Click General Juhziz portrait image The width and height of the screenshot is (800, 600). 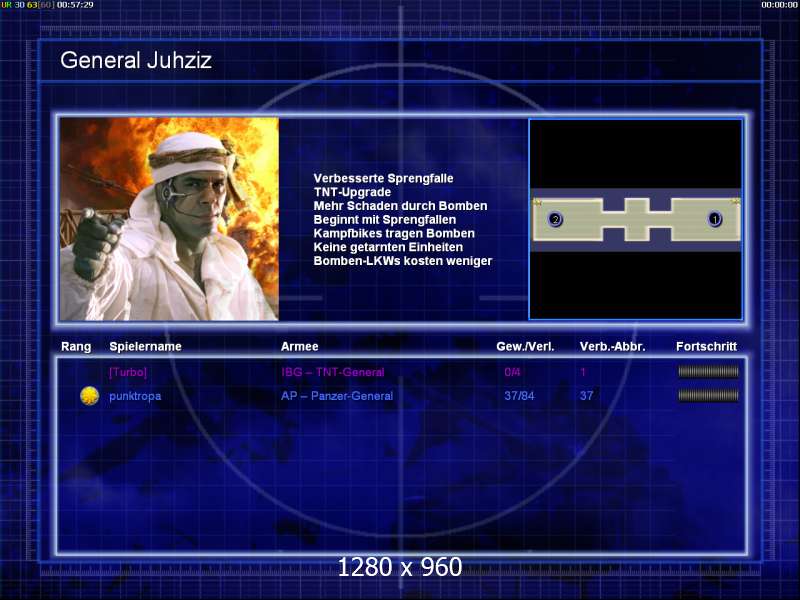[169, 219]
